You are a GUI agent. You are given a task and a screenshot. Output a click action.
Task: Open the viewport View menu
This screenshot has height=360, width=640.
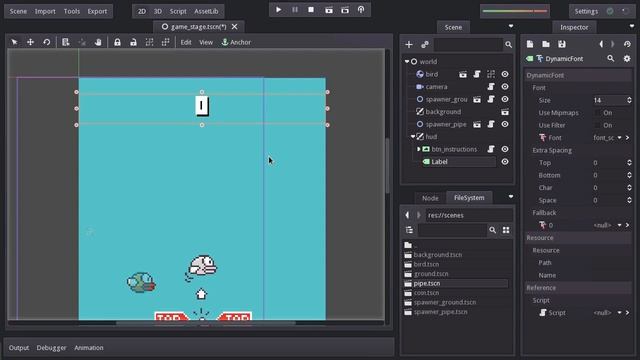click(x=206, y=42)
